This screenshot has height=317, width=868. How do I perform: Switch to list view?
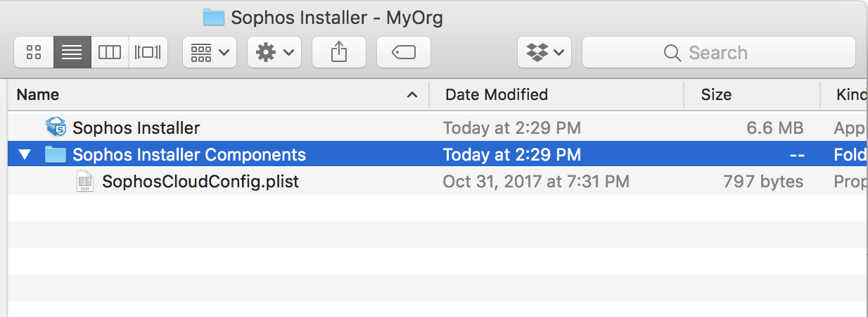[72, 52]
